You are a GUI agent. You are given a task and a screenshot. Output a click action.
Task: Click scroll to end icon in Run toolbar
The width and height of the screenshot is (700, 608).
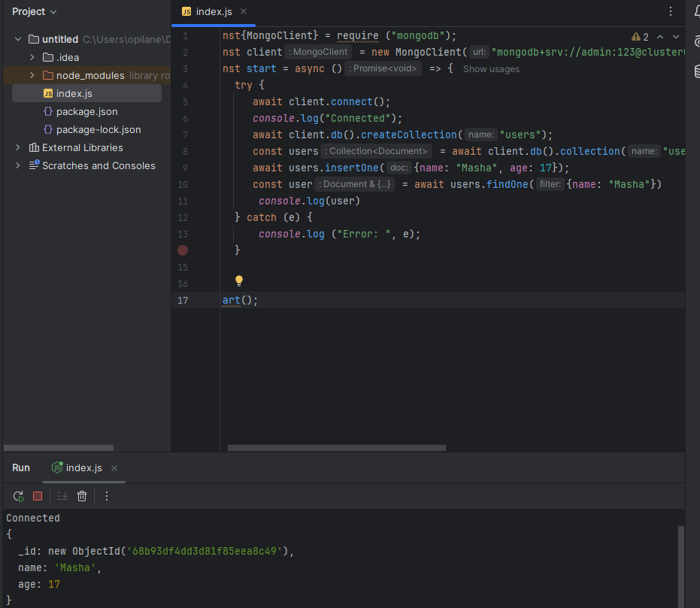(62, 496)
